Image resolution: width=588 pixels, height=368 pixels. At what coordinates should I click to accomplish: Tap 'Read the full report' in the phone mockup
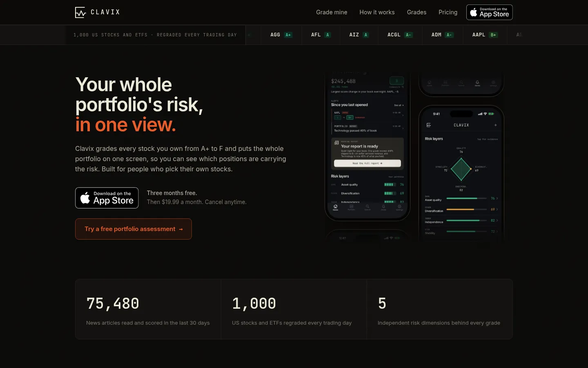[x=367, y=163]
